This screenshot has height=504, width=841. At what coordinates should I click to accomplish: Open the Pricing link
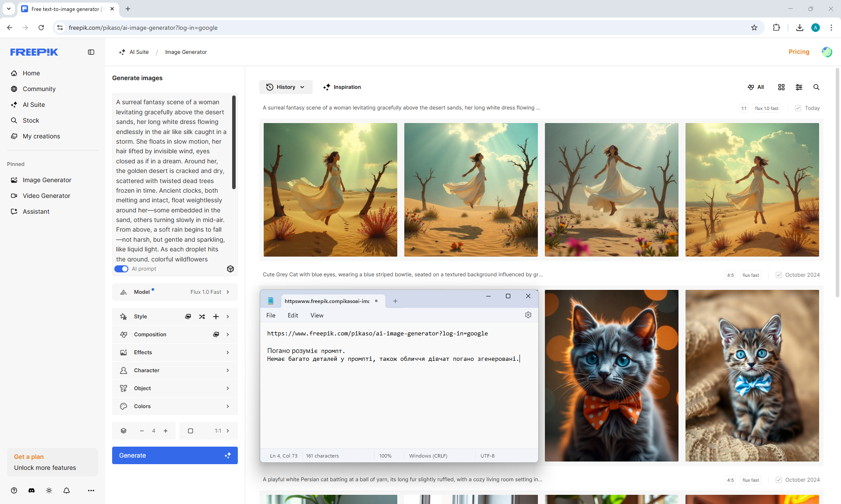point(799,52)
